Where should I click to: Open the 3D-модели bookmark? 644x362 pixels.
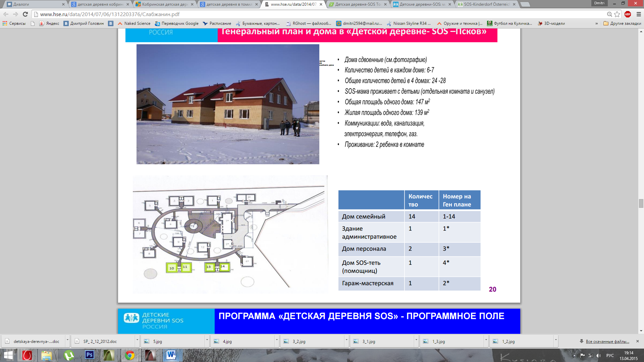pyautogui.click(x=551, y=23)
